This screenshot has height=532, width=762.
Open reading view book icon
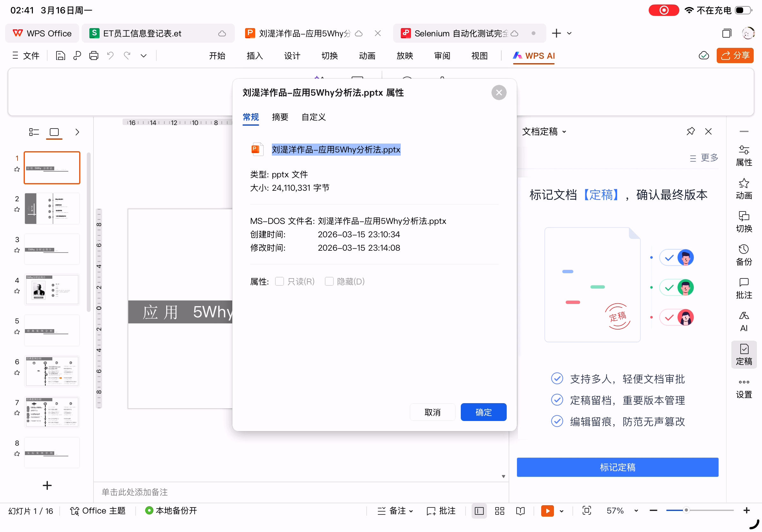click(520, 511)
